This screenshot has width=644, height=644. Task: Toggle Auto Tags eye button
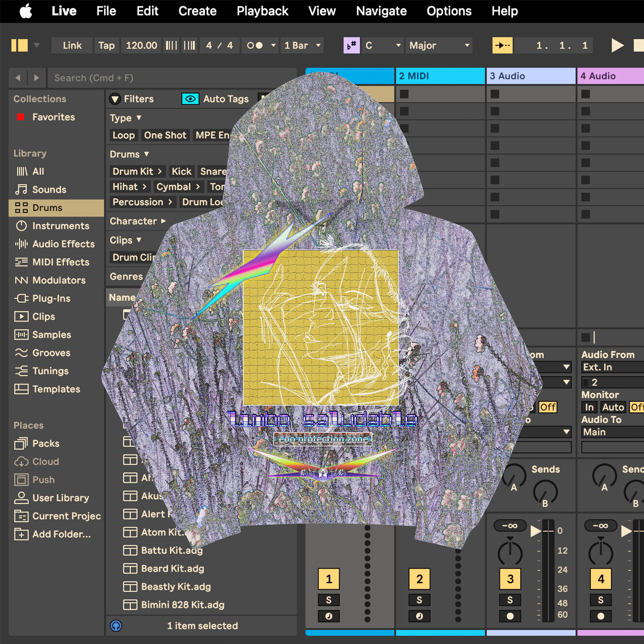190,99
